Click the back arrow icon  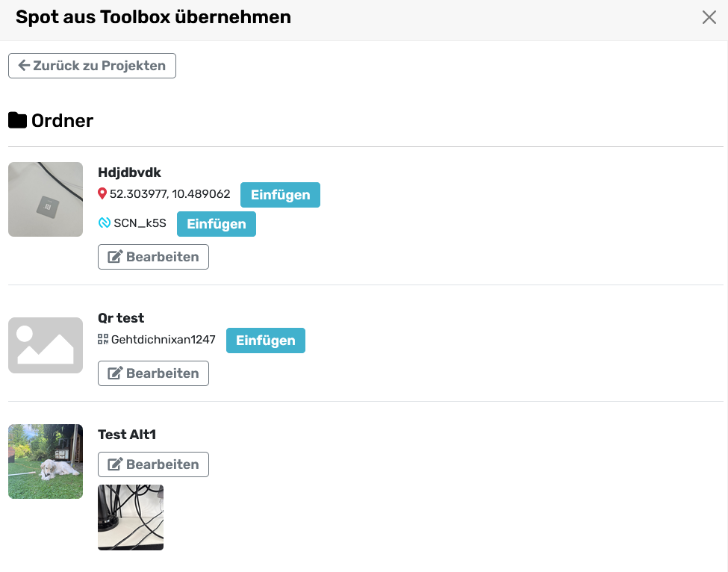click(x=24, y=66)
